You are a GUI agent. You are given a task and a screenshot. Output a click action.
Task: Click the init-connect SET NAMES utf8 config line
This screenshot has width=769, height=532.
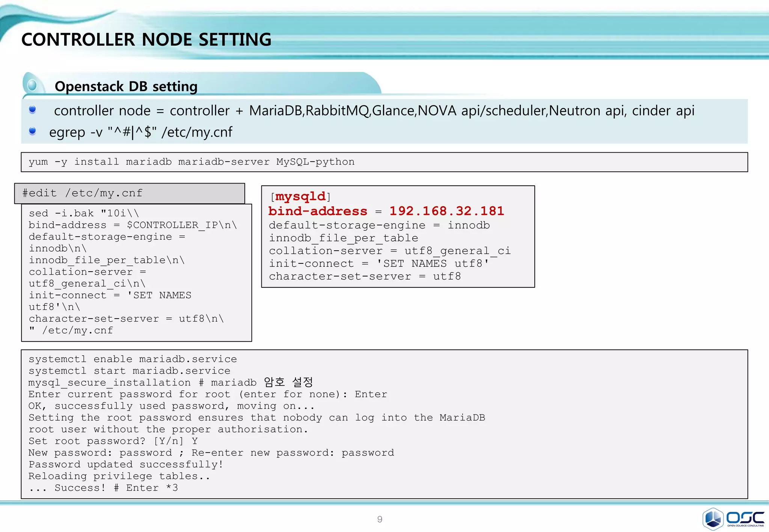[x=378, y=264]
